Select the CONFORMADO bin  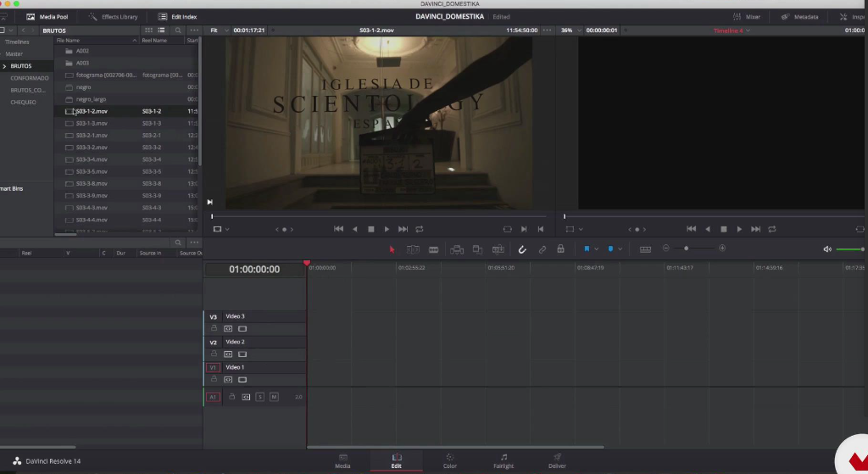coord(30,78)
